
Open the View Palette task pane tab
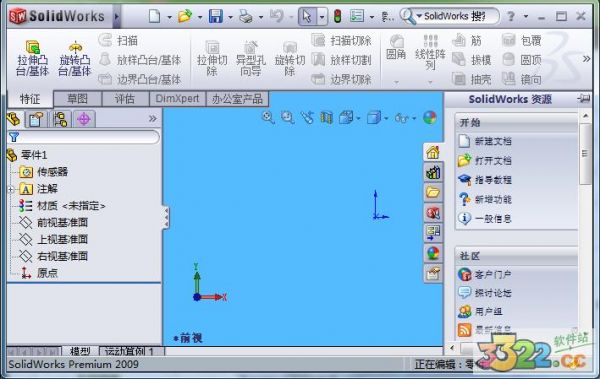(433, 232)
